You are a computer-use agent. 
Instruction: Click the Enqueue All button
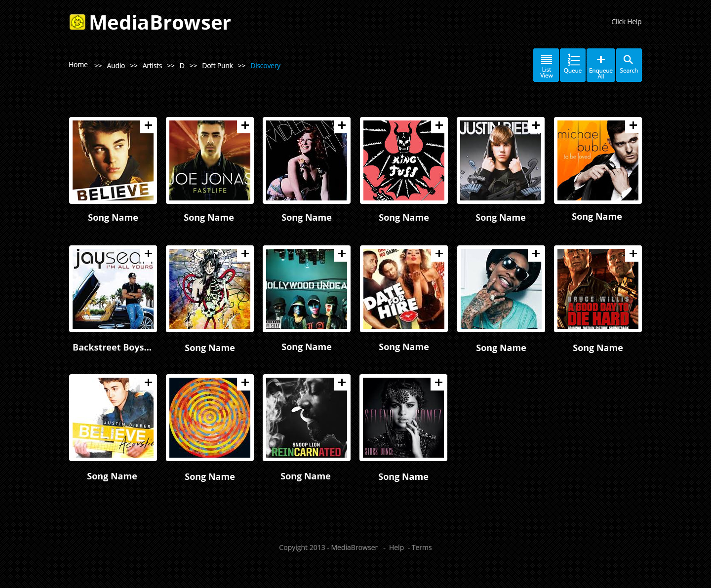tap(601, 65)
